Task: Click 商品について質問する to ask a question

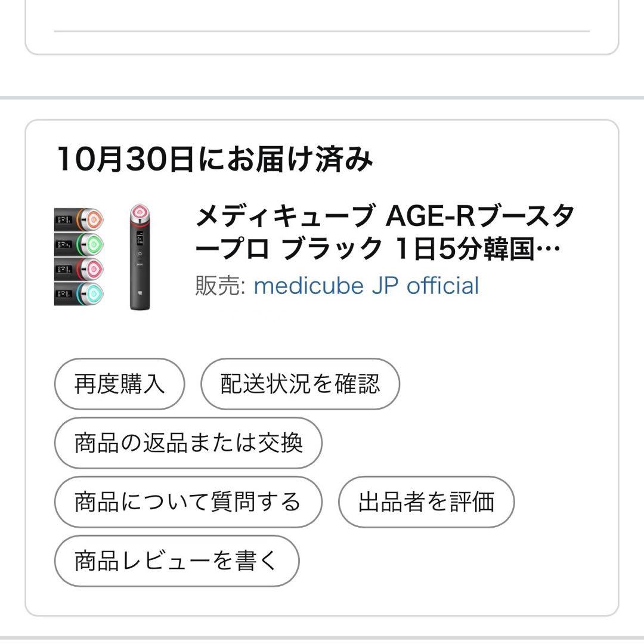Action: pyautogui.click(x=187, y=501)
